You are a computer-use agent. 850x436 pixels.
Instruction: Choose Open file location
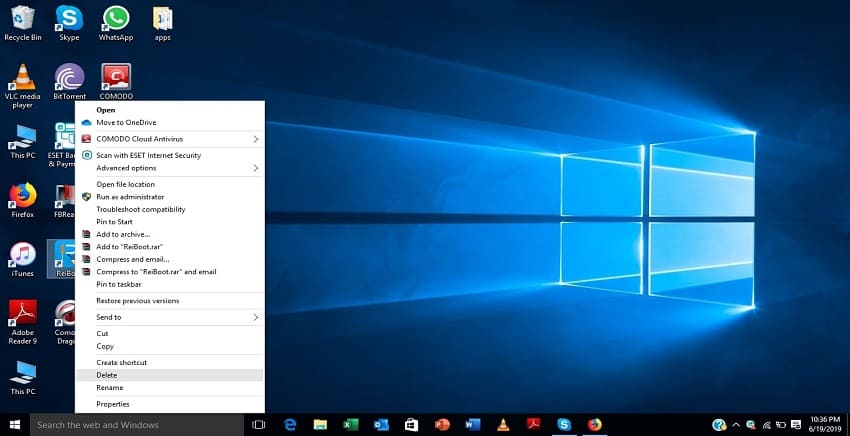pos(170,184)
